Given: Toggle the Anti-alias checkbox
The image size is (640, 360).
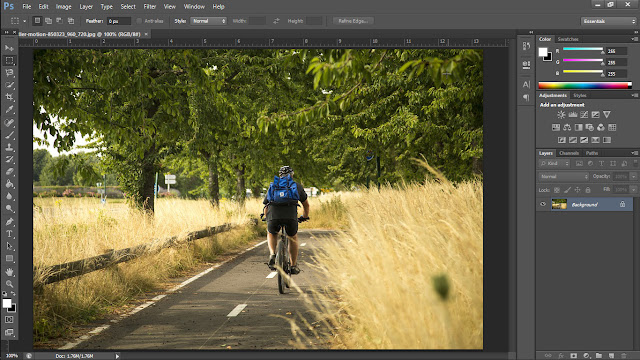Looking at the screenshot, I should [x=139, y=21].
